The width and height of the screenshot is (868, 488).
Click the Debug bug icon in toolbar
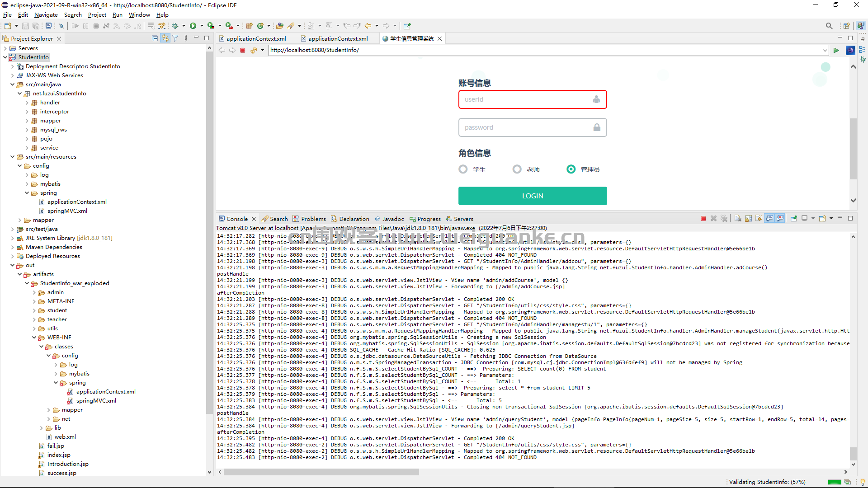click(175, 26)
